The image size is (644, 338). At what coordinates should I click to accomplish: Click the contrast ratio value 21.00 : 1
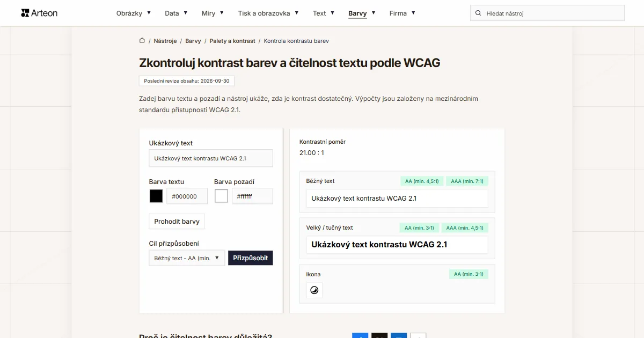point(312,153)
